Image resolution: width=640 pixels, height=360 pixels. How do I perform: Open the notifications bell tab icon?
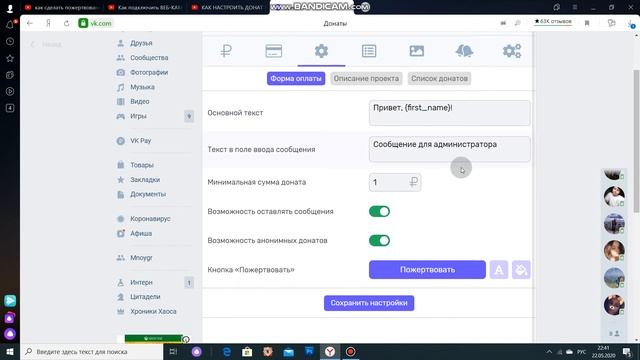pos(464,51)
